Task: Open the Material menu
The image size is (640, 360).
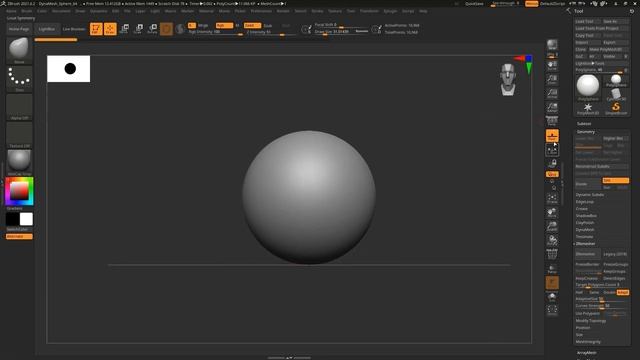Action: [x=206, y=11]
